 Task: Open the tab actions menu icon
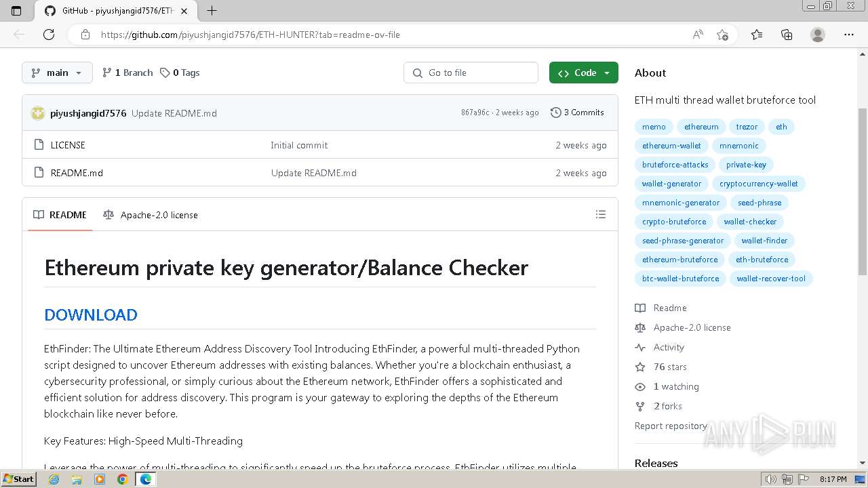(16, 10)
